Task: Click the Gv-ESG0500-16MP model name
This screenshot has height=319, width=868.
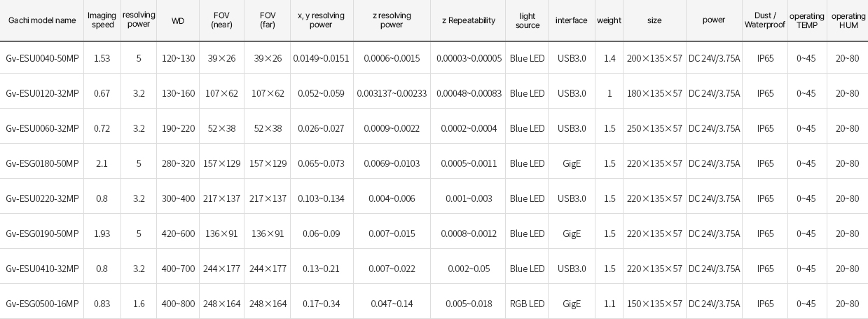Action: tap(42, 304)
